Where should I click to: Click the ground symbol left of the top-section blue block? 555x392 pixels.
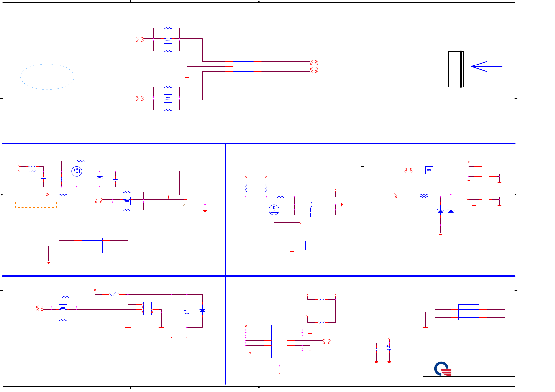tap(187, 78)
